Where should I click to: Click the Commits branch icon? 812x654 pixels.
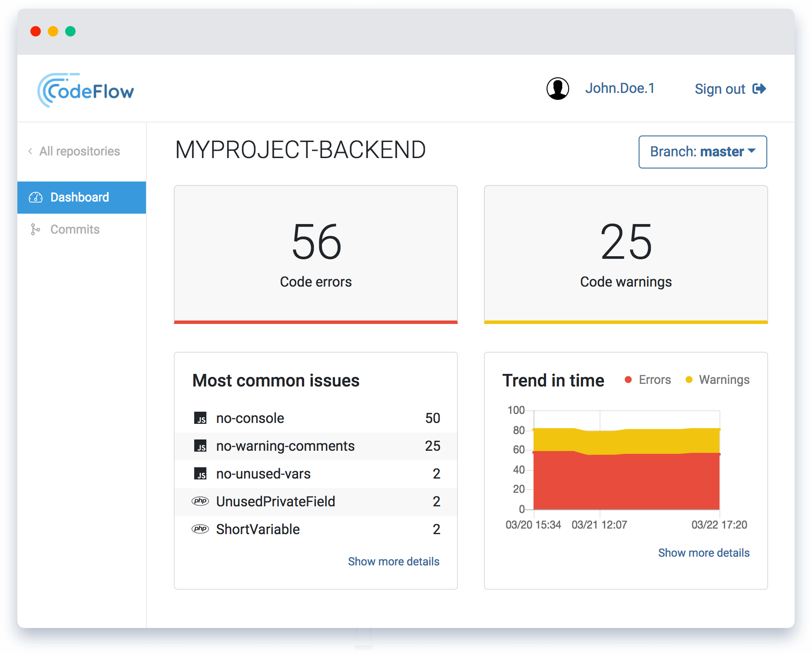click(36, 229)
